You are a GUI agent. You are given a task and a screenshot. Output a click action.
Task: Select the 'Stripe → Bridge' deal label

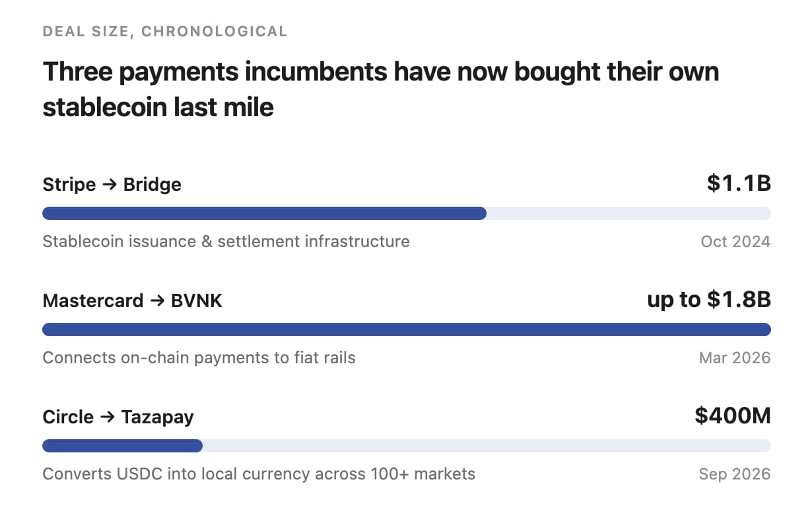pyautogui.click(x=112, y=184)
